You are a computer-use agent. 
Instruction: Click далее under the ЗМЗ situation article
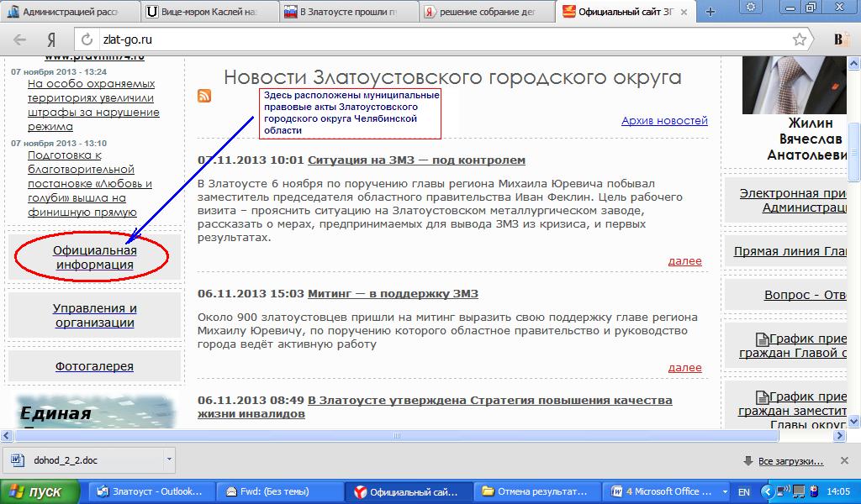point(684,261)
